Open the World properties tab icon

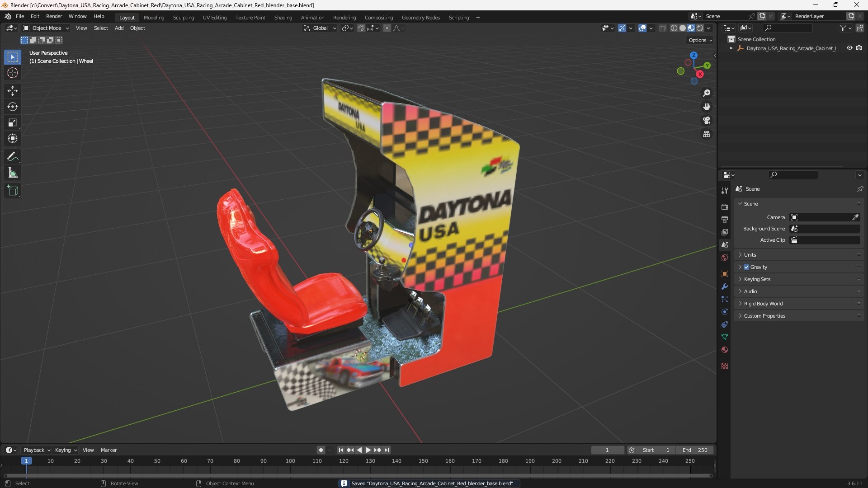725,258
